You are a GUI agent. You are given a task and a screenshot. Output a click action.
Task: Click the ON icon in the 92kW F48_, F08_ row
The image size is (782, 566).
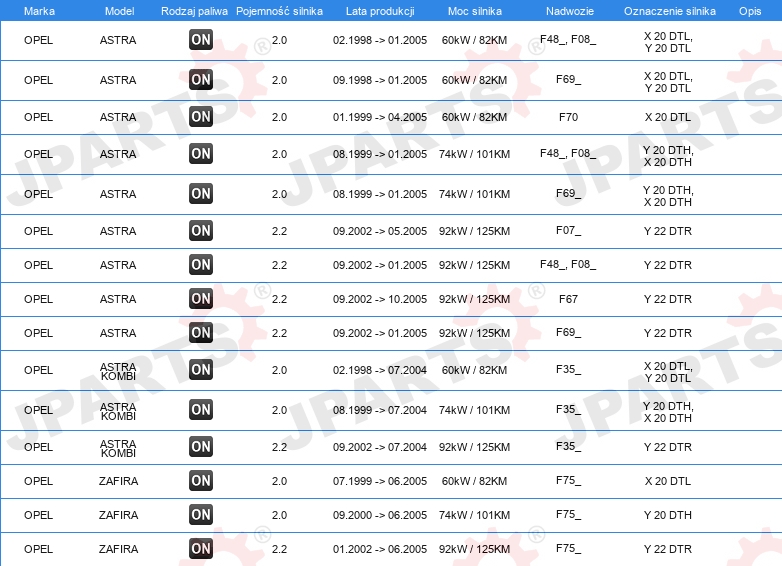[201, 265]
